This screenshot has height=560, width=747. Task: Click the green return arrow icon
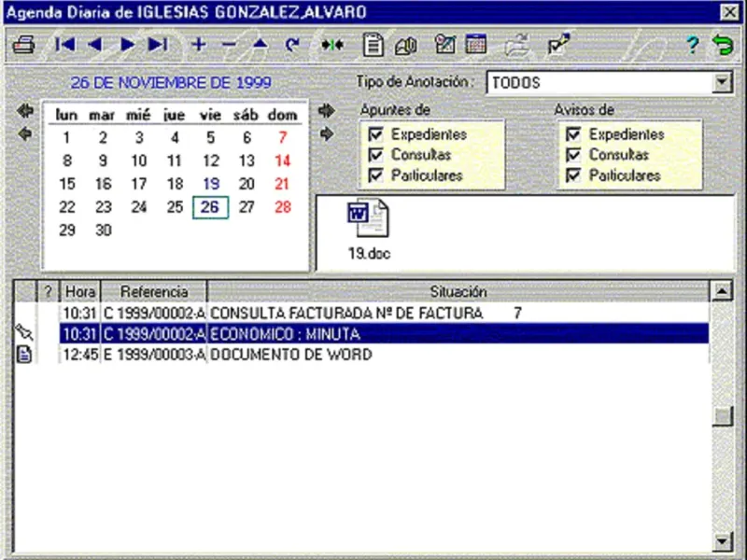click(x=723, y=45)
